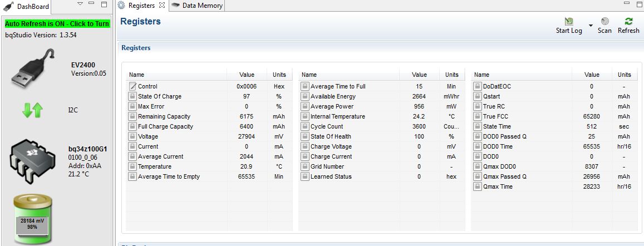Select Remaining Capacity value 6175
Image resolution: width=644 pixels, height=246 pixels.
point(247,116)
